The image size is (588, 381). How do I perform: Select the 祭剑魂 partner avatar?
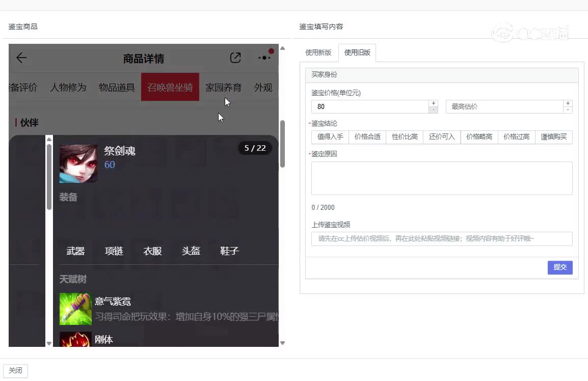pos(78,164)
